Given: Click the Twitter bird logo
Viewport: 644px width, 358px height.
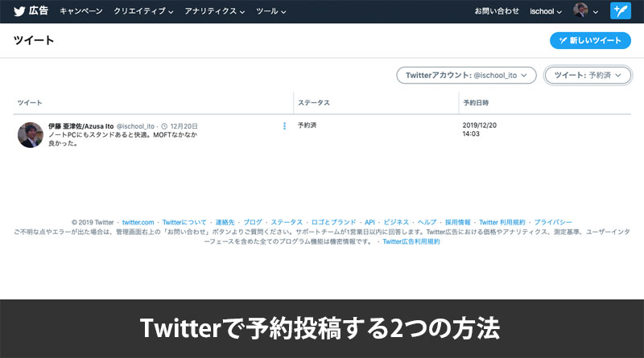Looking at the screenshot, I should (x=19, y=11).
